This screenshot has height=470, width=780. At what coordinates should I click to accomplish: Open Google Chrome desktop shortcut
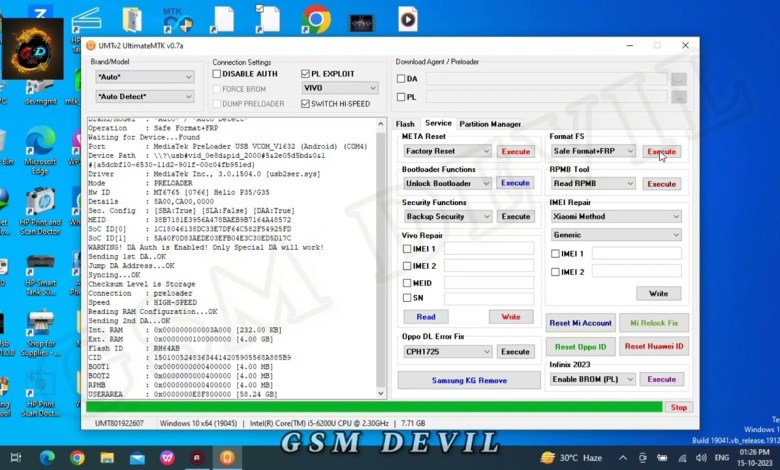point(316,18)
